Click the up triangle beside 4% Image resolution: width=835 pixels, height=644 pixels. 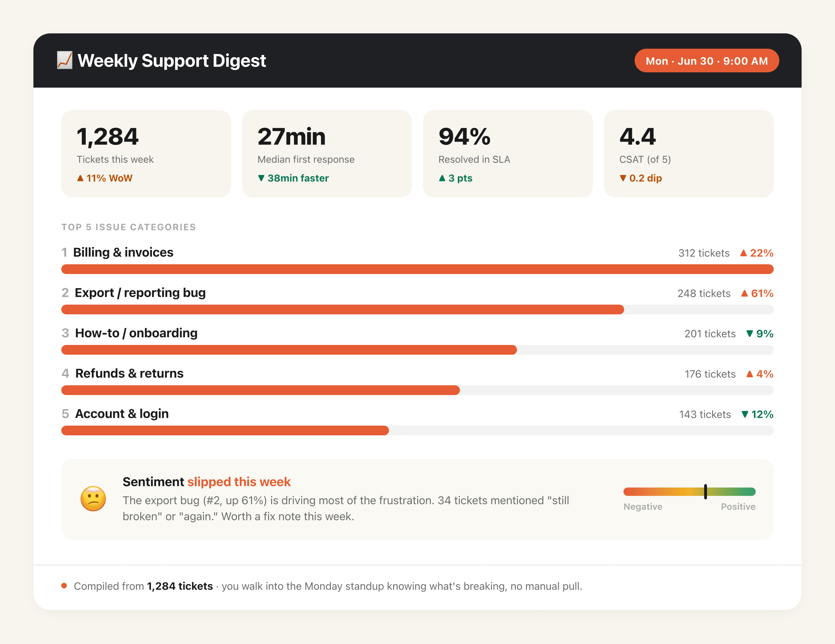[750, 374]
